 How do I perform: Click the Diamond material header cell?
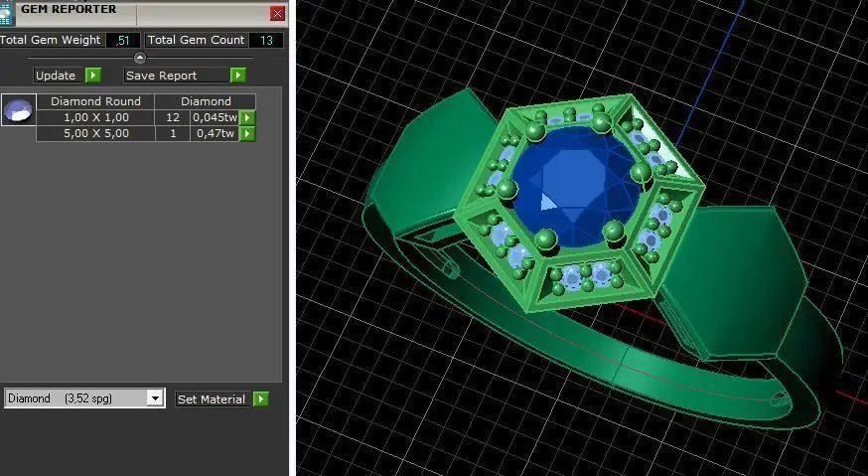click(x=206, y=101)
